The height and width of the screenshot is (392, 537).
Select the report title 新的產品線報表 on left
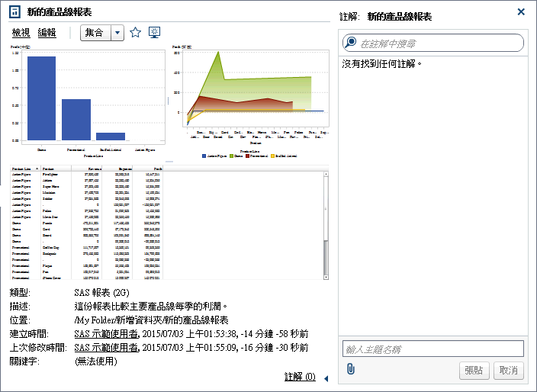[x=59, y=12]
